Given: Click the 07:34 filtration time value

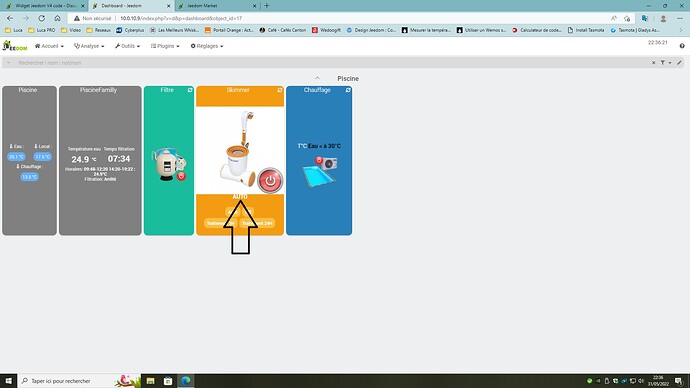Looking at the screenshot, I should tap(119, 159).
